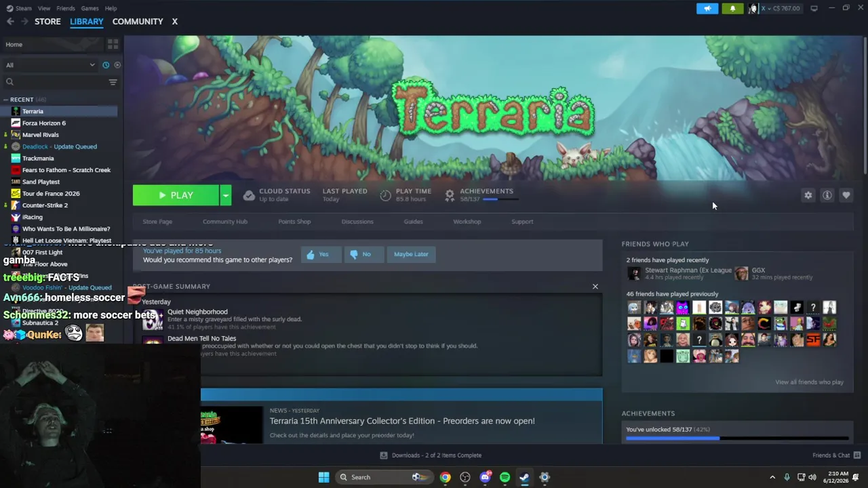
Task: Open Windows Start menu
Action: [x=323, y=477]
